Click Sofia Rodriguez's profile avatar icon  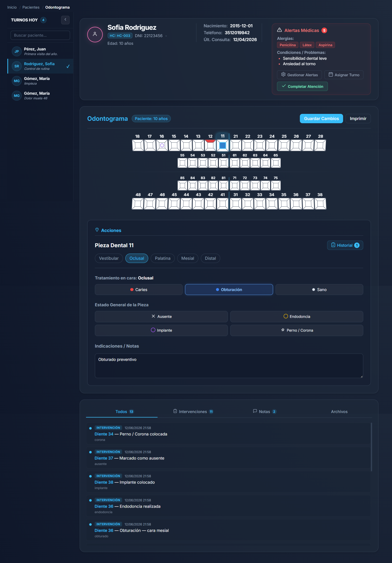[95, 34]
